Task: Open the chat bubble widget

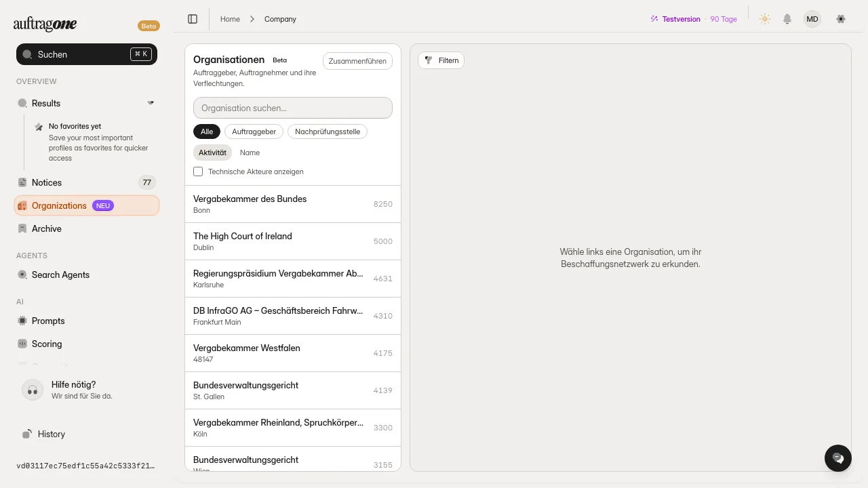Action: tap(838, 458)
